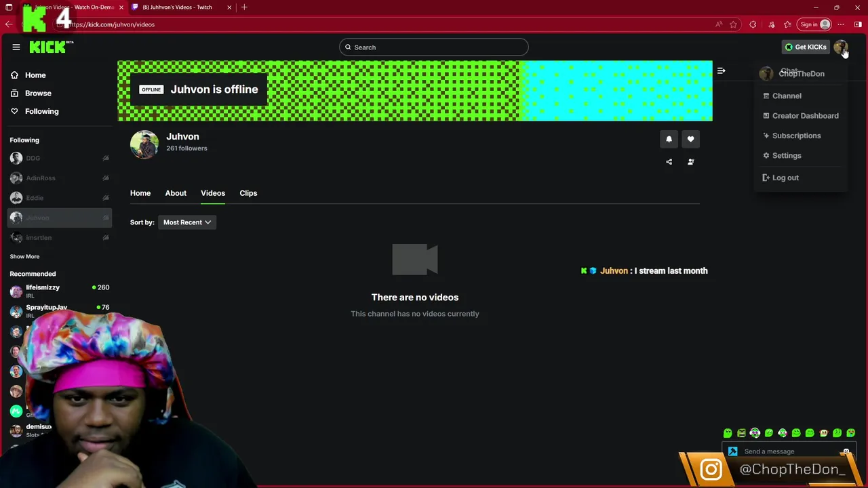Click the bell notification icon for Juhvon
The image size is (868, 488).
669,139
